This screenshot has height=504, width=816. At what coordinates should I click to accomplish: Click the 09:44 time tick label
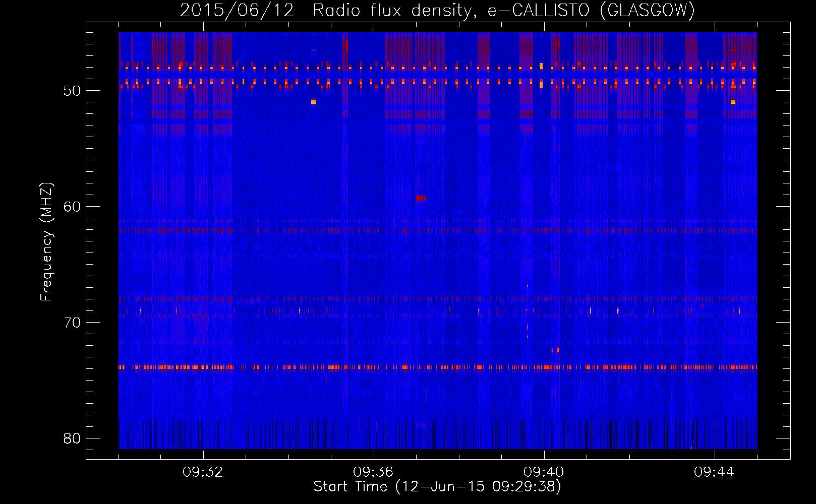pos(714,472)
